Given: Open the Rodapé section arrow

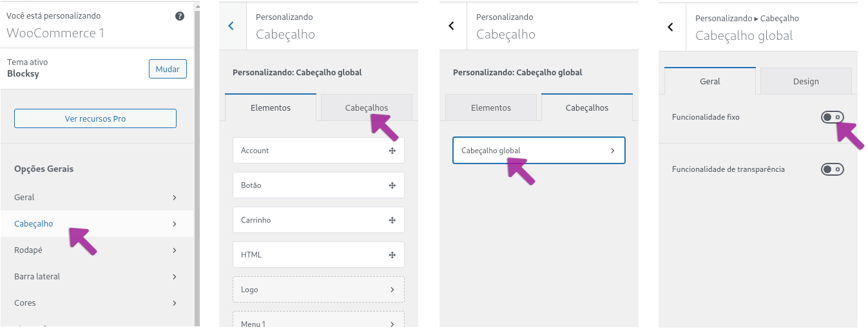Looking at the screenshot, I should [x=175, y=250].
